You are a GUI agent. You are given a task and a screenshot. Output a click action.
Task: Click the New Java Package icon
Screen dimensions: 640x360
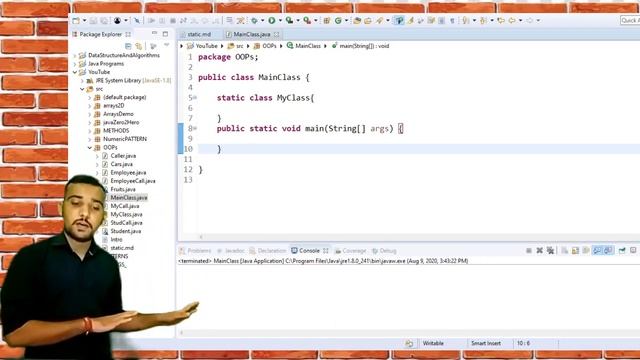coord(327,20)
